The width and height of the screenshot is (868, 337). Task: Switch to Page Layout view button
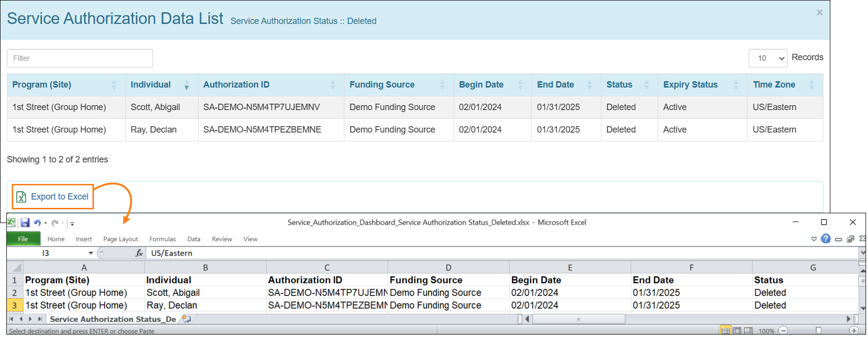pos(737,331)
